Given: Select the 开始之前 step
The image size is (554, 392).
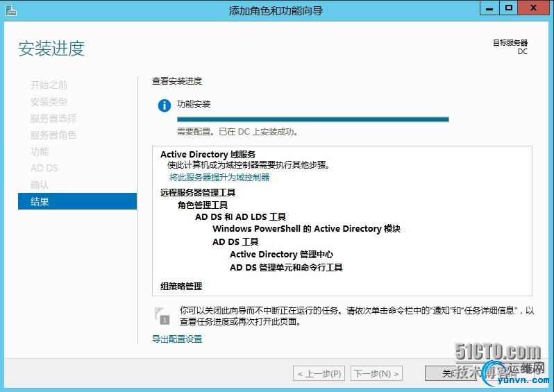Looking at the screenshot, I should (49, 85).
